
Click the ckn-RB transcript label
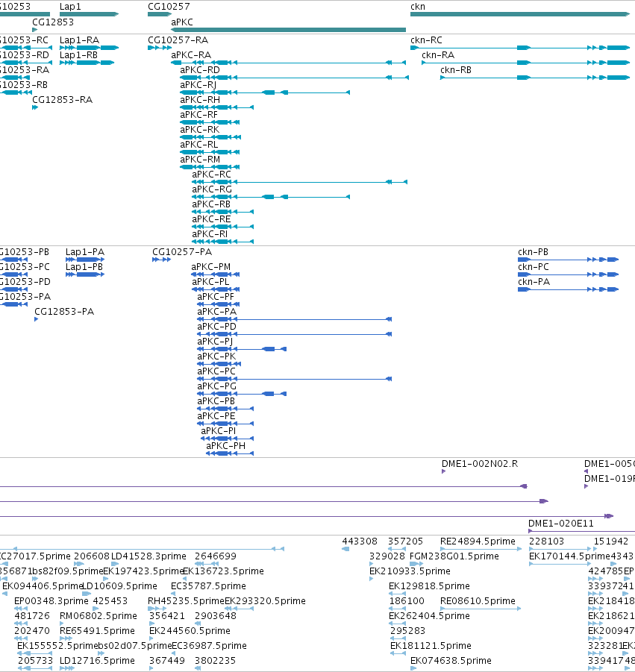(x=456, y=70)
